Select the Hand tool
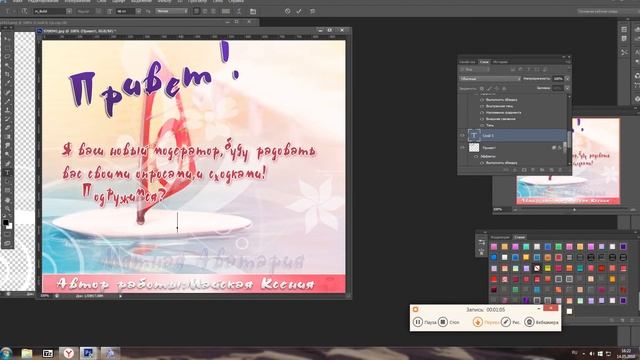This screenshot has width=640, height=360. tap(7, 200)
